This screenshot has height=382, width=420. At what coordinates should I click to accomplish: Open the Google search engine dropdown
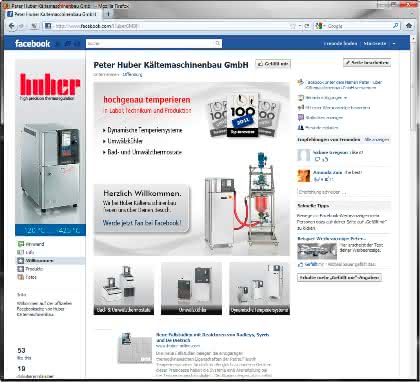click(323, 26)
